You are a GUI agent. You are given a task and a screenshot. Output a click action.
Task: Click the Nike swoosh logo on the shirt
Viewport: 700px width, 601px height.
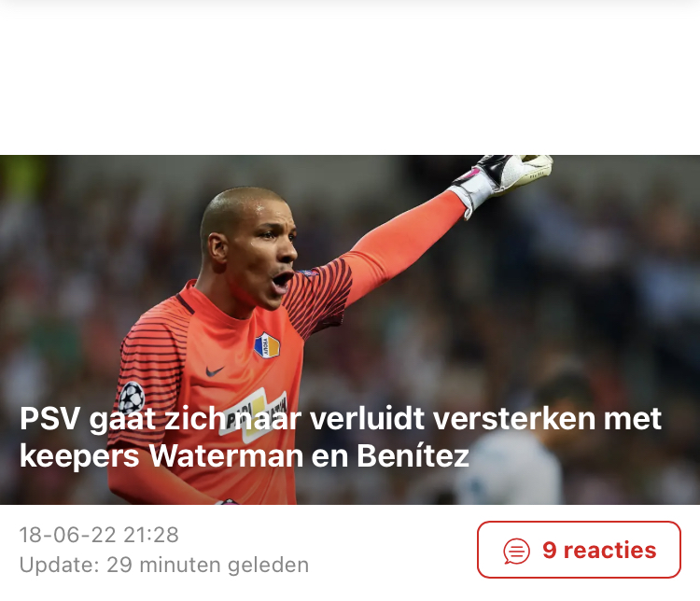pyautogui.click(x=215, y=370)
